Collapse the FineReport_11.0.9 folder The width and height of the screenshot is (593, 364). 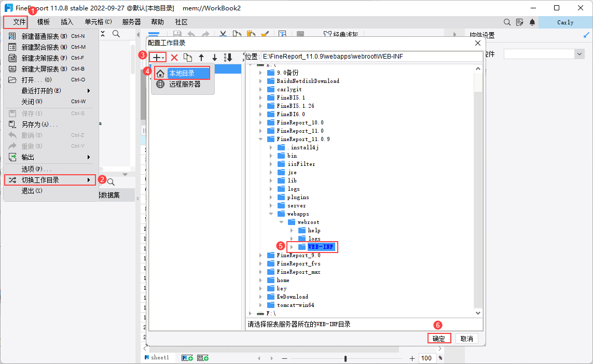[260, 139]
